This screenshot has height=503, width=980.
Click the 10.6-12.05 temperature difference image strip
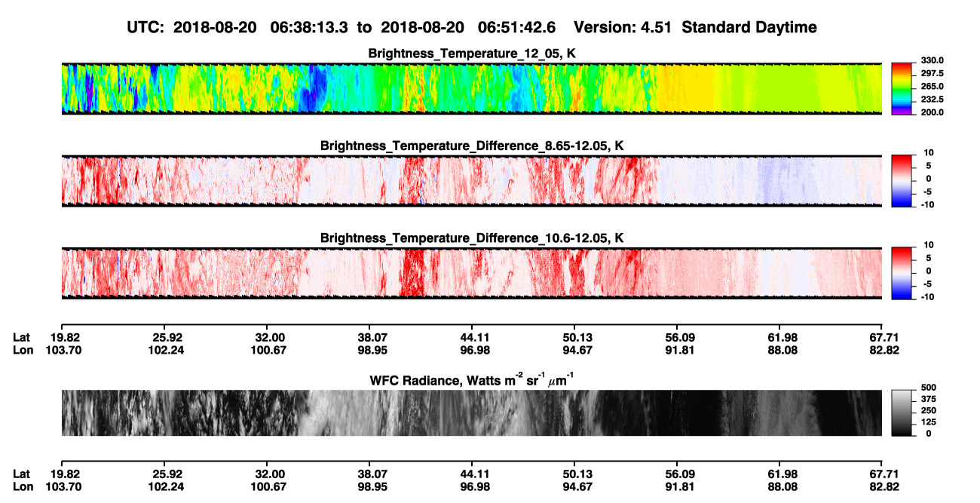tap(471, 273)
